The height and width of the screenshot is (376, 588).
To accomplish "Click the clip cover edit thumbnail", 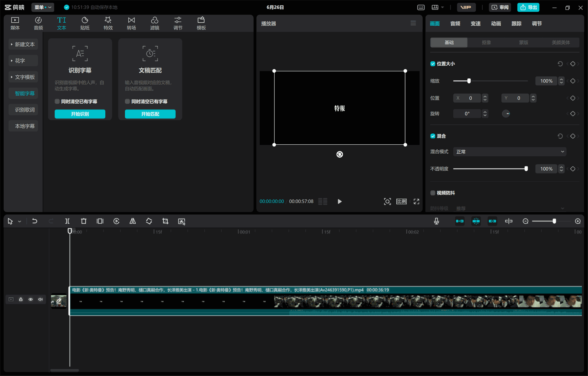I will coord(59,301).
